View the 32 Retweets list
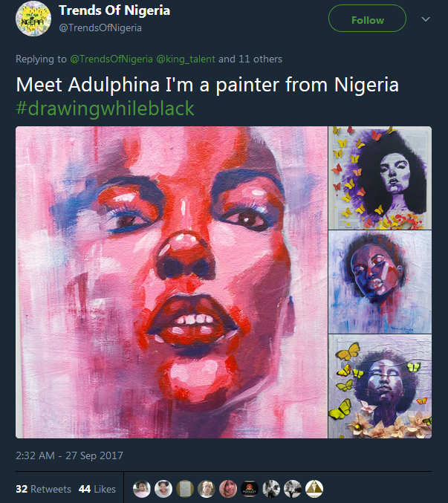The height and width of the screenshot is (503, 448). click(x=44, y=489)
